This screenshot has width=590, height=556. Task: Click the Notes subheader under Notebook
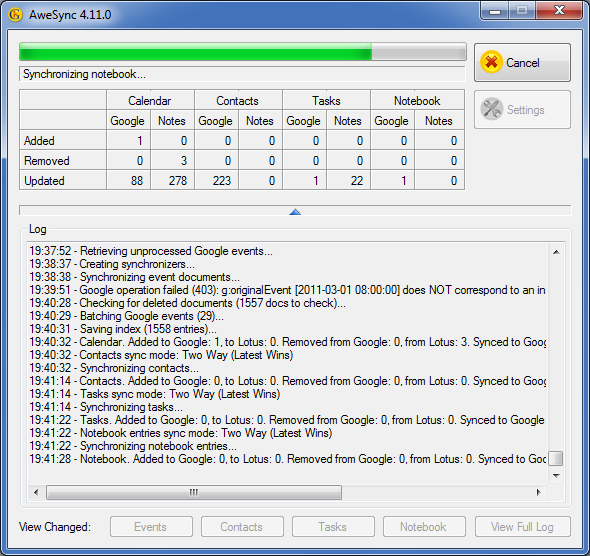pyautogui.click(x=439, y=121)
